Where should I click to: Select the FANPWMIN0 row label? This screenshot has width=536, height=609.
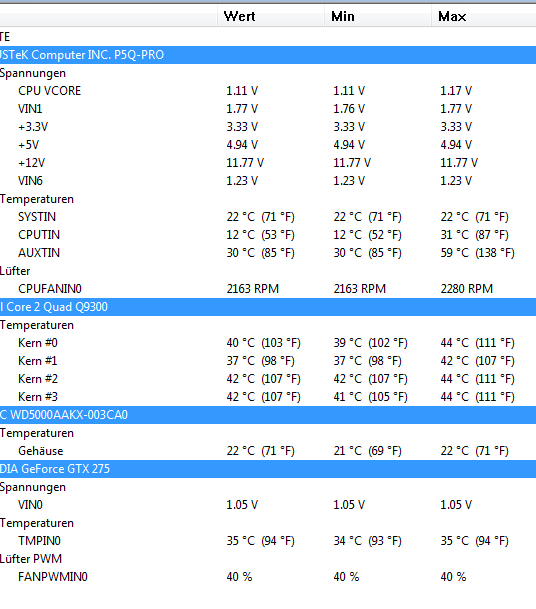coord(53,577)
